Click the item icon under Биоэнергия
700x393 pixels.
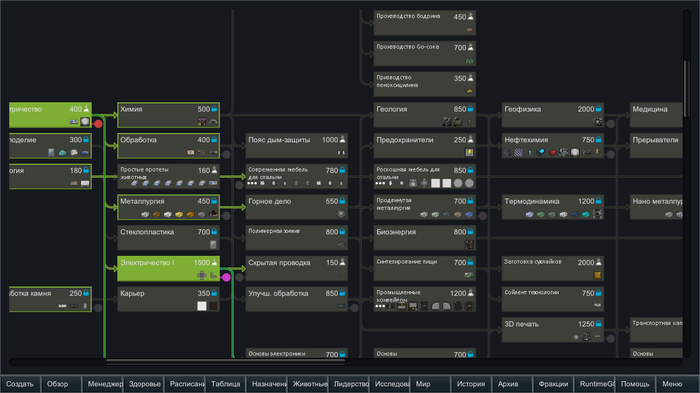[x=469, y=244]
